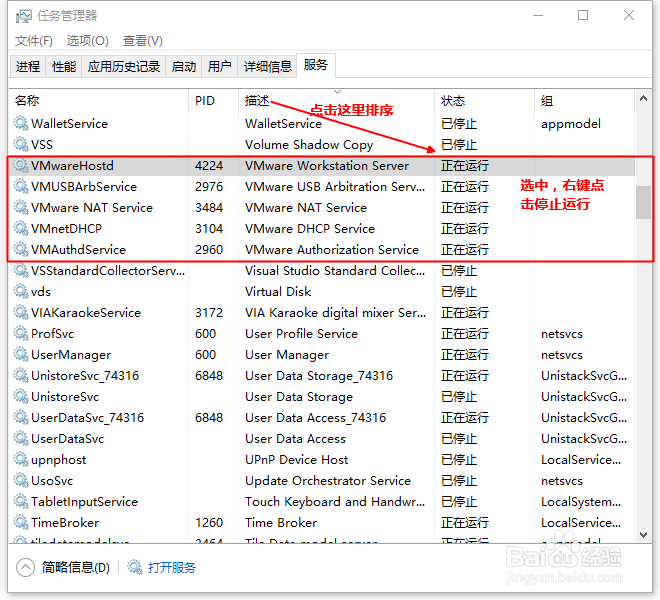Select the Time Broker description
This screenshot has height=600, width=660.
tap(281, 523)
